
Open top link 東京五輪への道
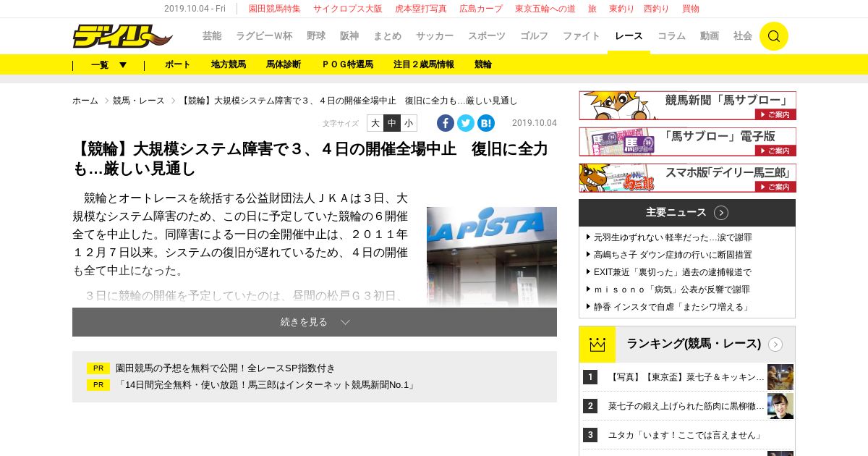click(545, 9)
